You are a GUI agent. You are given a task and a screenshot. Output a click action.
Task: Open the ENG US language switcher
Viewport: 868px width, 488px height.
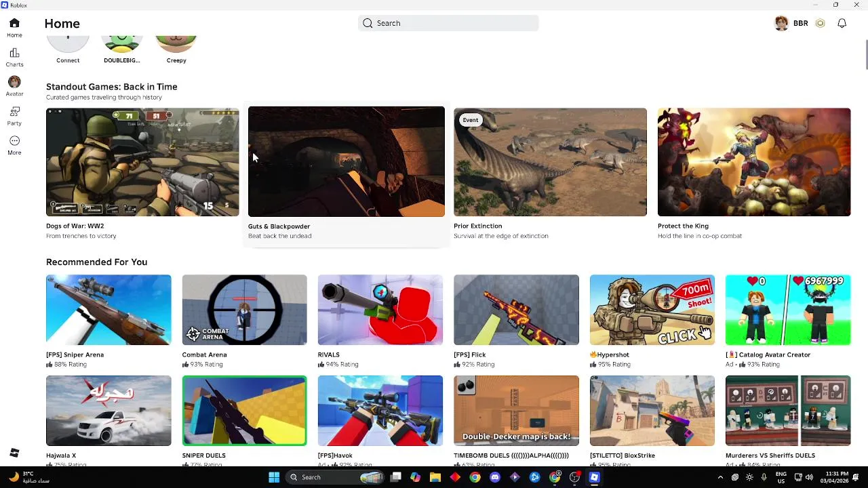point(781,477)
